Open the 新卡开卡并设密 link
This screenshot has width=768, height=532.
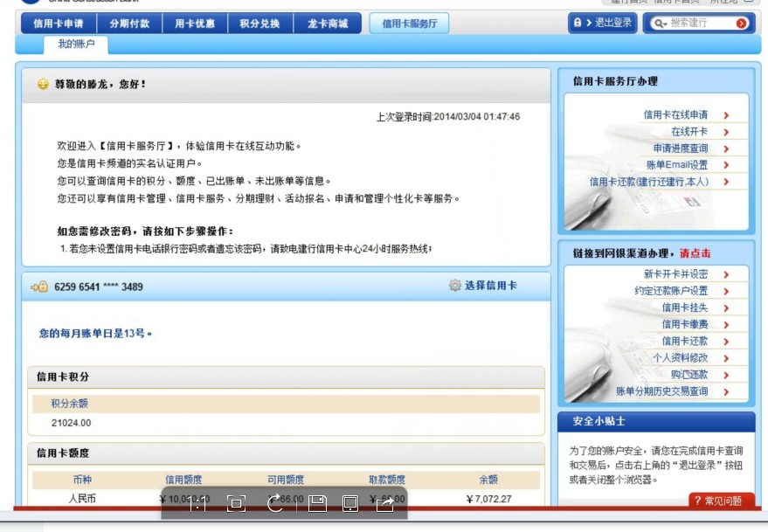point(675,273)
